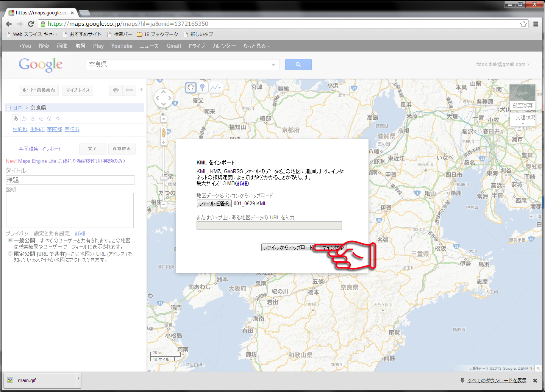Collapse the left panel with the arrow
545x392 pixels.
click(141, 90)
